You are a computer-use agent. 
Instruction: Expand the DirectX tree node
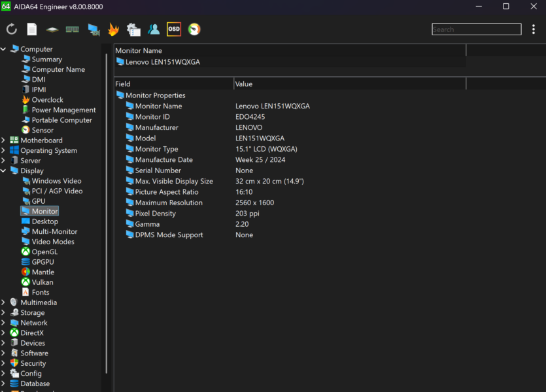[x=3, y=333]
